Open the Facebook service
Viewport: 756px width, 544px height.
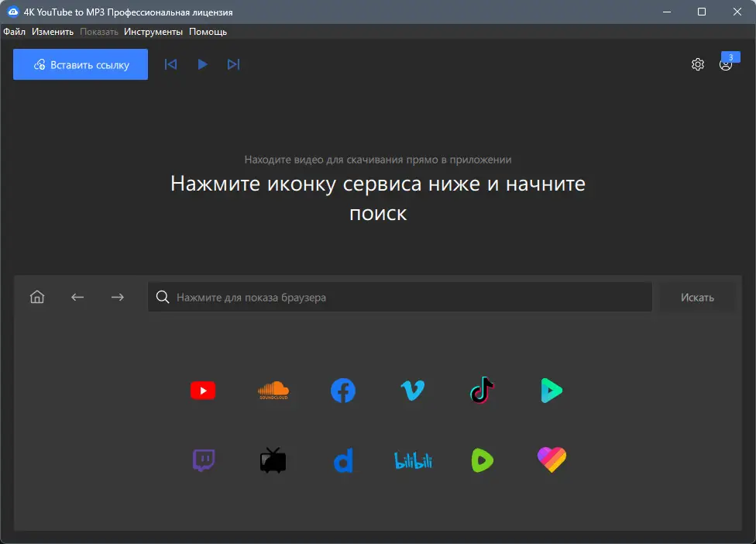pos(342,391)
